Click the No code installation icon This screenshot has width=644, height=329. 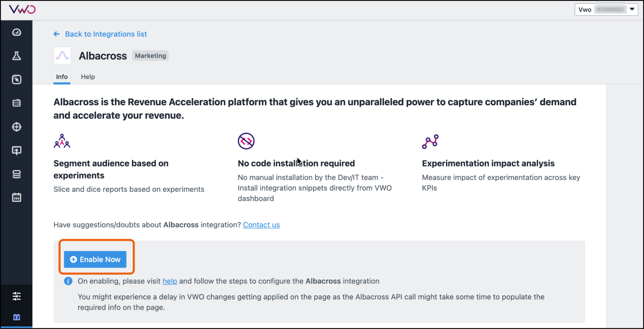[x=246, y=141]
